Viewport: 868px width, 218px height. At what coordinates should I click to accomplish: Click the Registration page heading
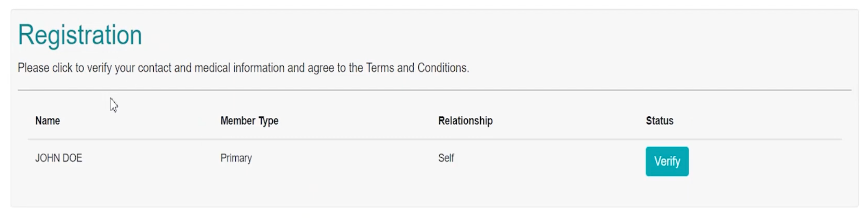click(80, 35)
